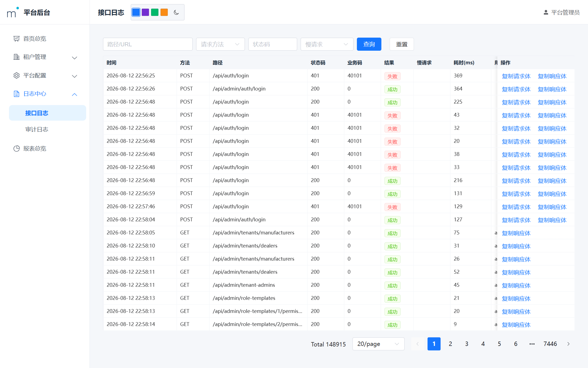Copy request body for 22:56:25 row

coord(516,76)
